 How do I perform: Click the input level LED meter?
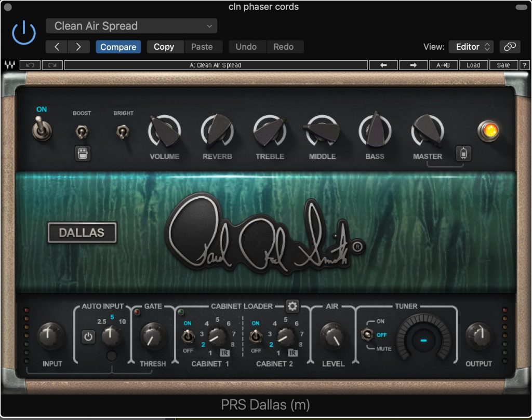(27, 335)
